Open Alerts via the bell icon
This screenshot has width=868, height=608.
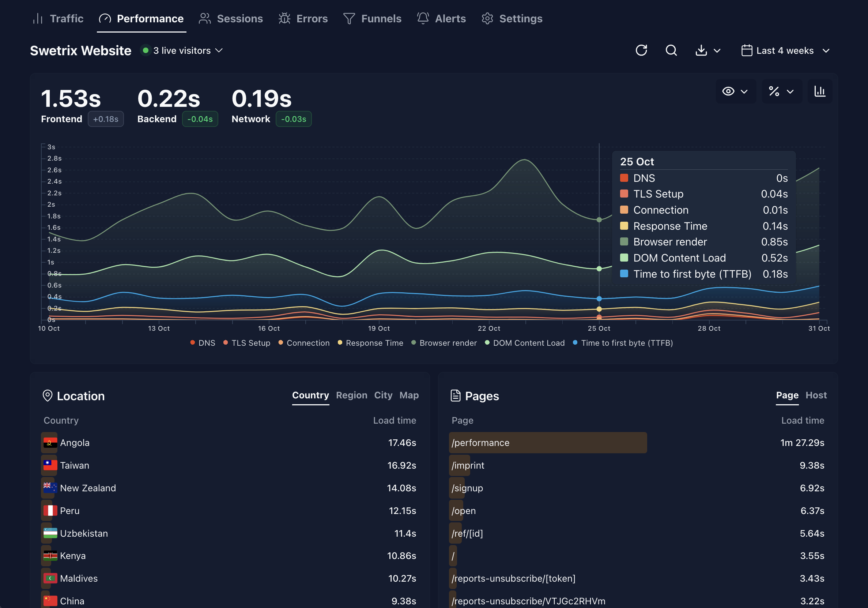tap(423, 18)
